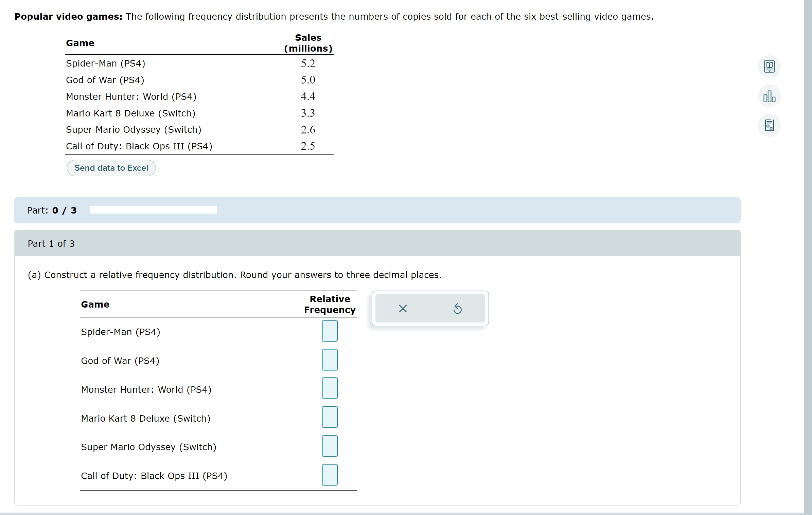Open the reference textbook icon
This screenshot has width=812, height=515.
click(x=769, y=67)
